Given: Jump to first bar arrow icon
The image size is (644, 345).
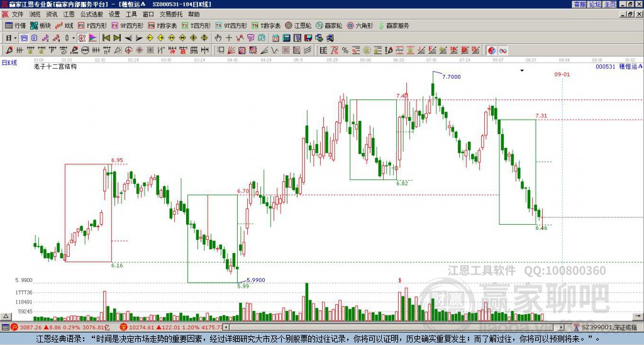Looking at the screenshot, I should [106, 38].
